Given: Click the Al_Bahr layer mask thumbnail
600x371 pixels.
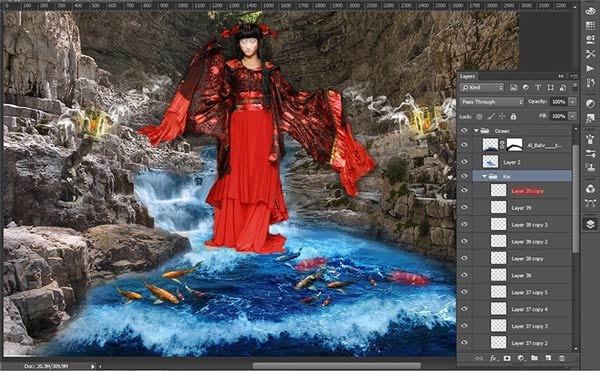Looking at the screenshot, I should pyautogui.click(x=515, y=145).
